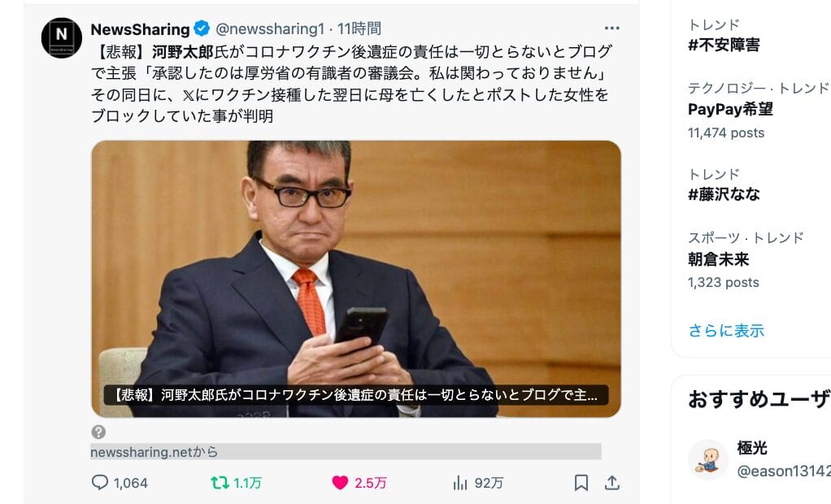Select the PayPay希望 trend
The image size is (831, 504).
730,109
